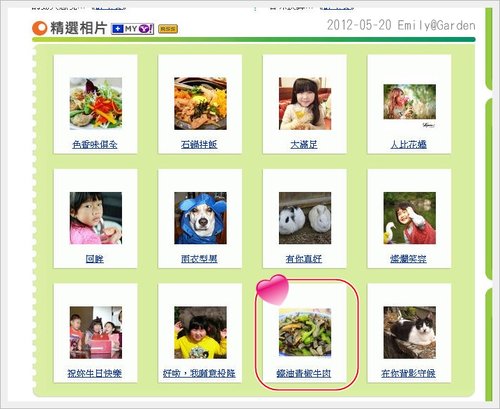Click the 雨衣型男 caption link
This screenshot has width=500, height=409.
[x=199, y=259]
